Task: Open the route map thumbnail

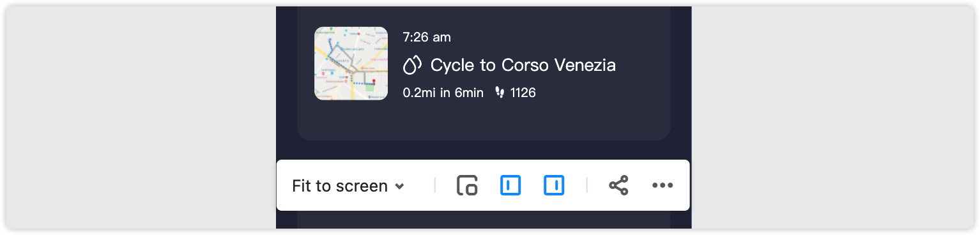Action: (351, 63)
